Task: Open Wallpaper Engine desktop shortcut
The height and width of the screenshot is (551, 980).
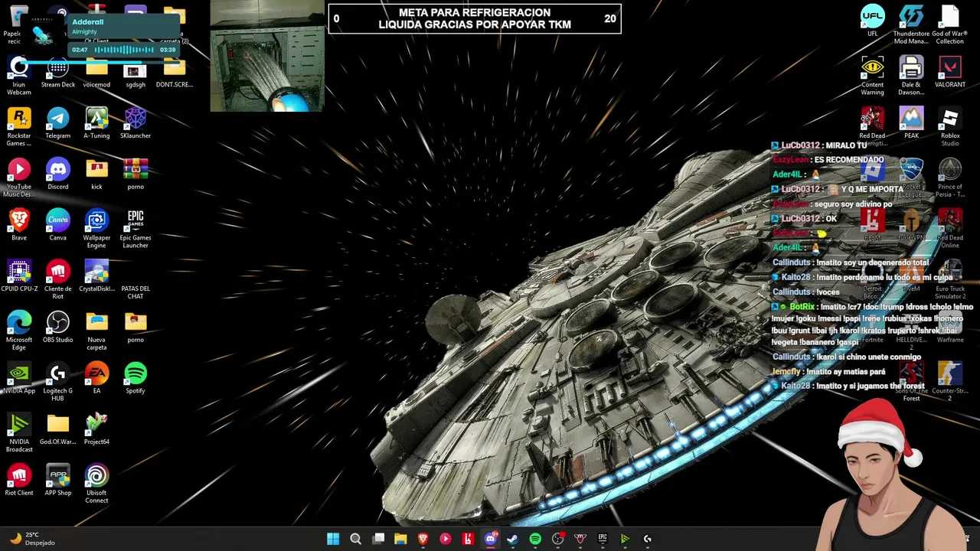Action: point(96,229)
